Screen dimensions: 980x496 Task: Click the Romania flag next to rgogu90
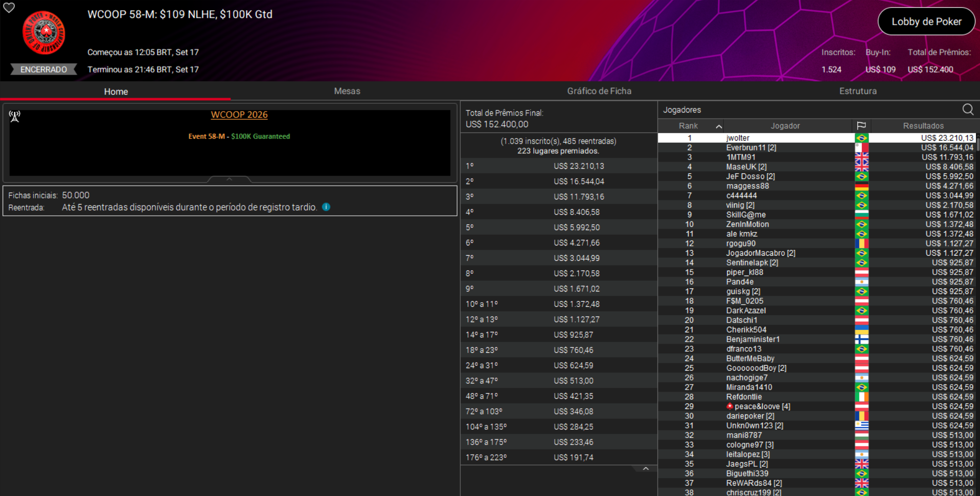coord(861,243)
